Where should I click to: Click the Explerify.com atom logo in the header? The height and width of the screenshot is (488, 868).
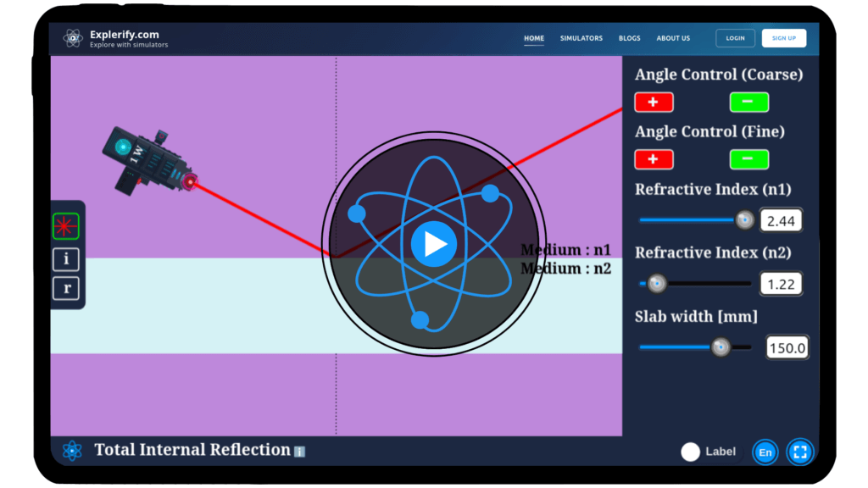(x=72, y=37)
